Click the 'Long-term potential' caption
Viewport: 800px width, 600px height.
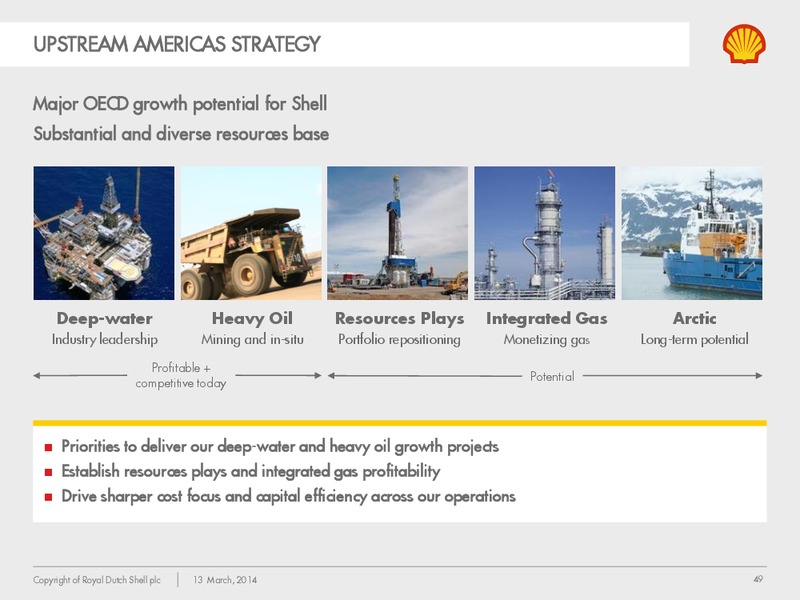[694, 339]
